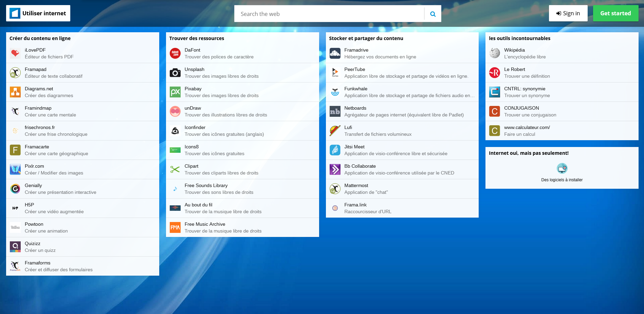This screenshot has width=644, height=314.
Task: Open the Icons8 link
Action: click(242, 150)
